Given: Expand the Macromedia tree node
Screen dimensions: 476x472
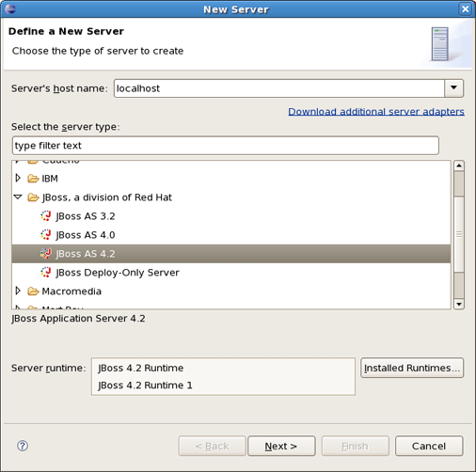Looking at the screenshot, I should (18, 291).
